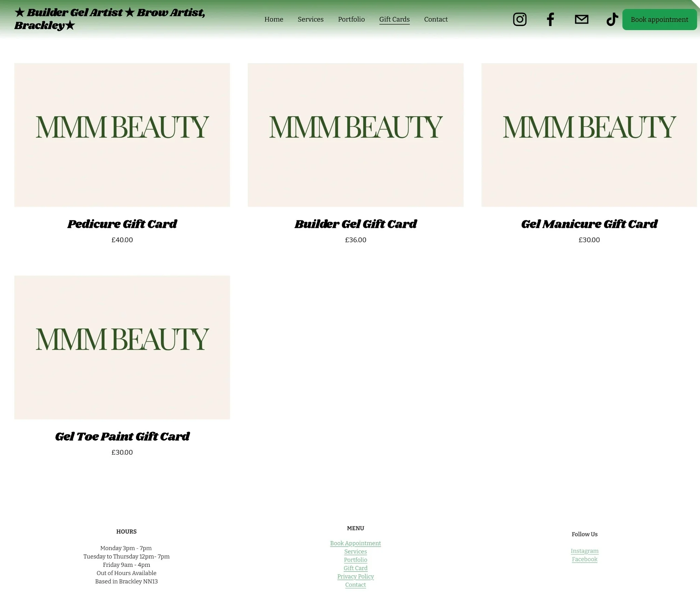Select the Gift Cards navigation item

pos(394,19)
